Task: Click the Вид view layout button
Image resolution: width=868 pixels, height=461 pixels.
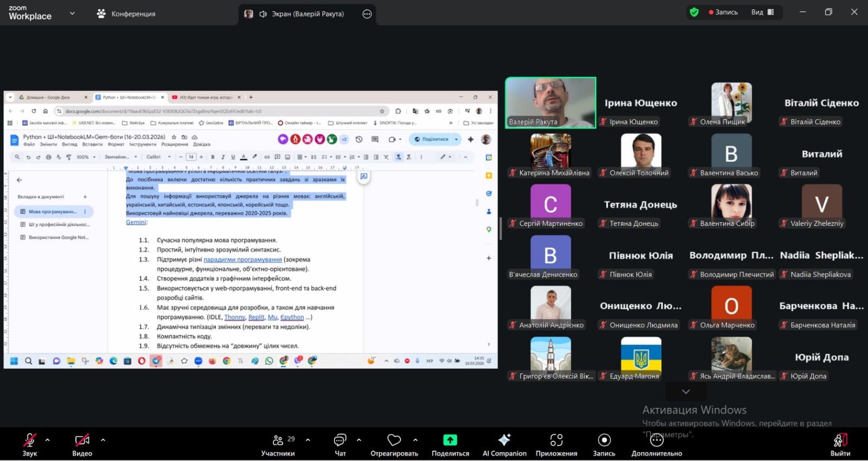Action: 762,12
